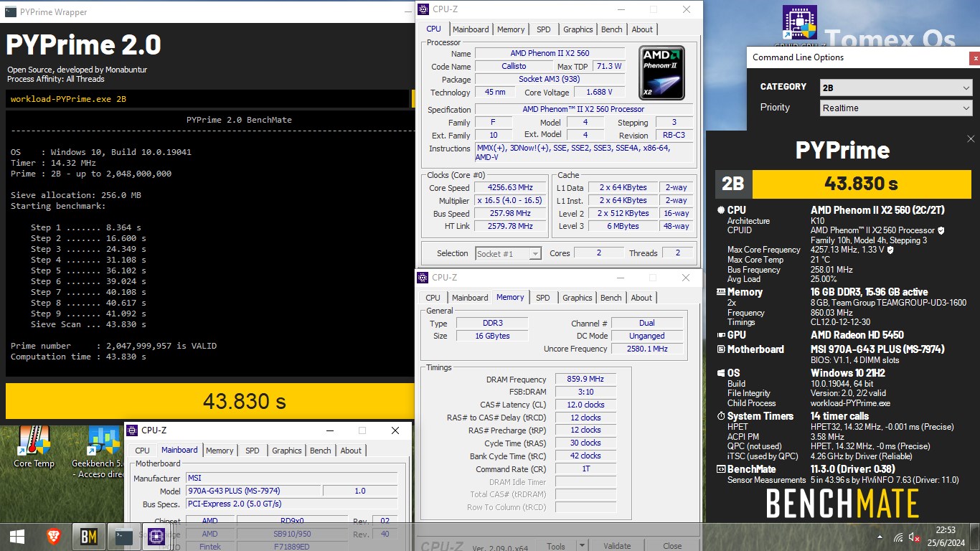The width and height of the screenshot is (980, 551).
Task: Close the BenchMate PYPrime result panel
Action: (x=971, y=139)
